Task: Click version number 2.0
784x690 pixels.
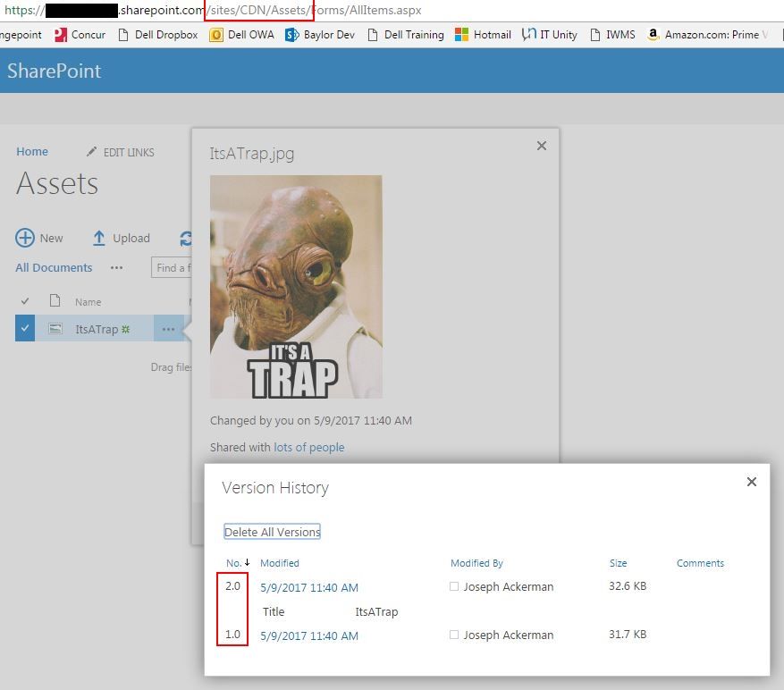Action: coord(232,586)
